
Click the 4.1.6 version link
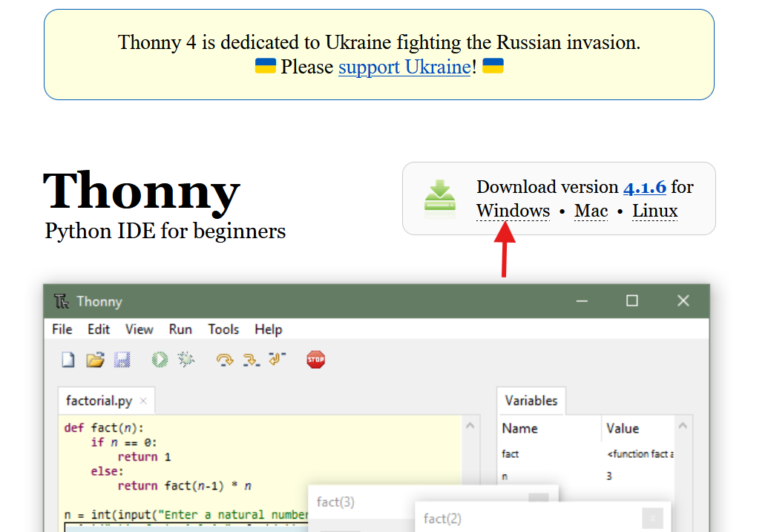tap(644, 187)
